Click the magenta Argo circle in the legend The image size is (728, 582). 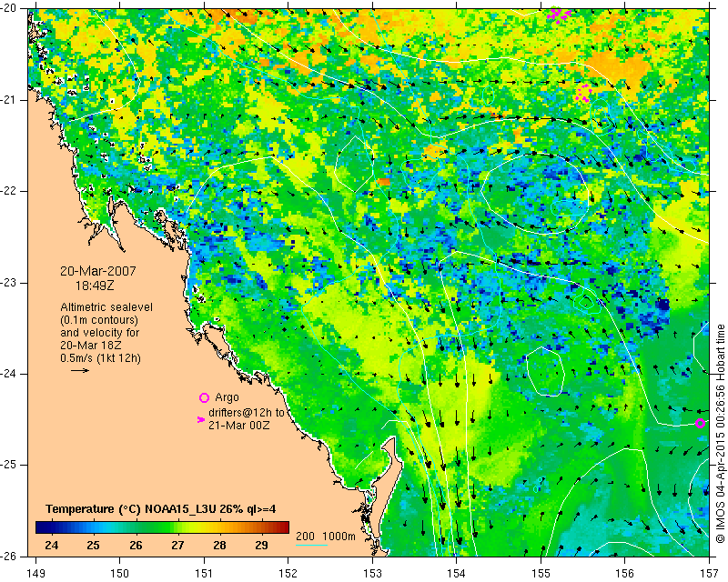204,397
